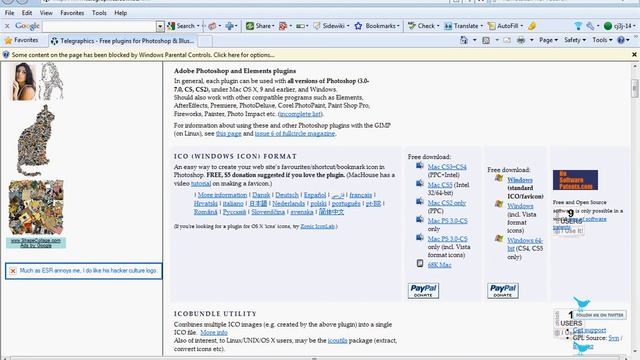The width and height of the screenshot is (640, 360).
Task: Open the Favorites menu in menu bar
Action: (x=72, y=13)
